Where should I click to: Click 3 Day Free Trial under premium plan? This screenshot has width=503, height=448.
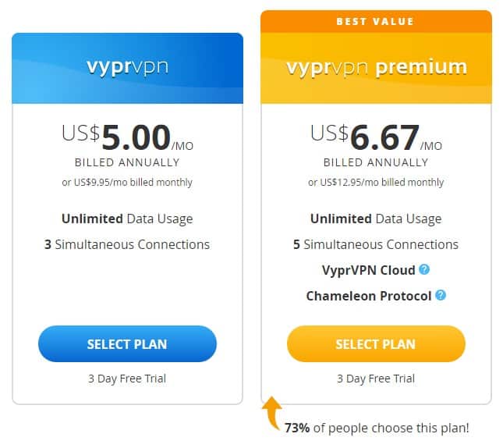tap(376, 379)
